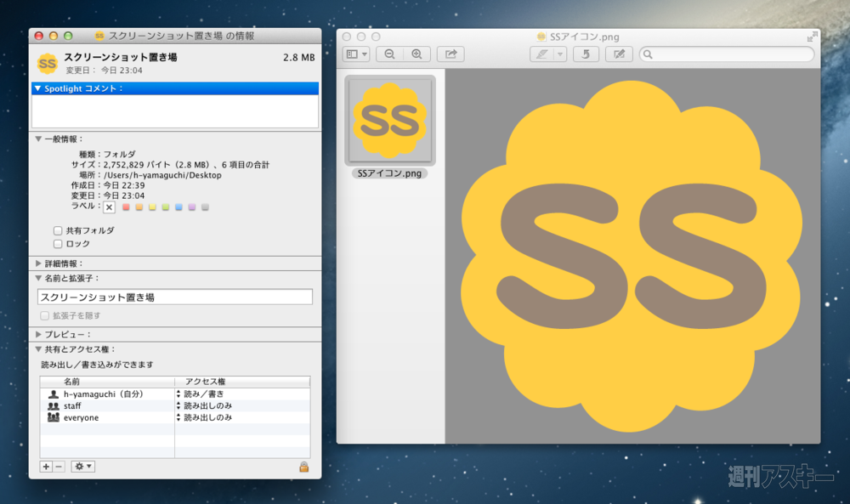Click the proxy icon in Preview title bar
Image resolution: width=850 pixels, height=504 pixels.
tap(541, 37)
